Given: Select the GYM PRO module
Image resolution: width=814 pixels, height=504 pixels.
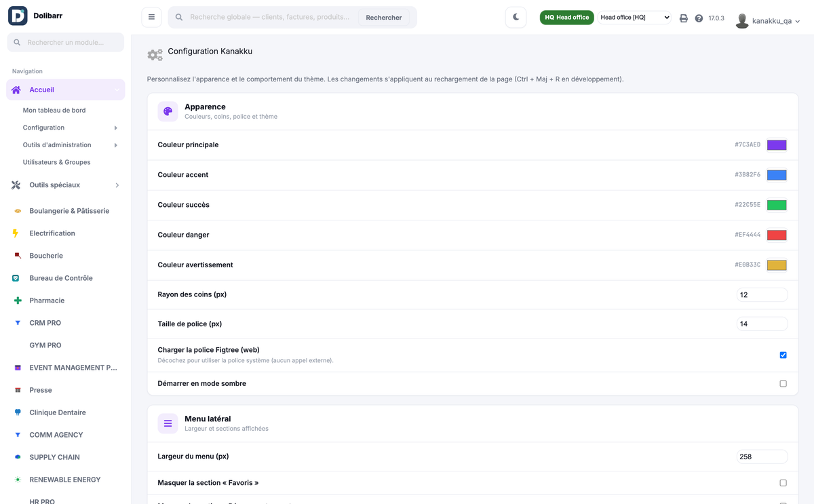Looking at the screenshot, I should [45, 345].
